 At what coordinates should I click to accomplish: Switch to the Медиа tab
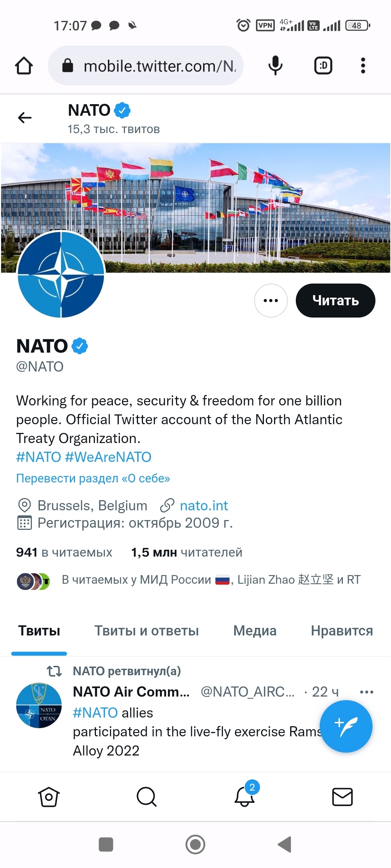(255, 631)
